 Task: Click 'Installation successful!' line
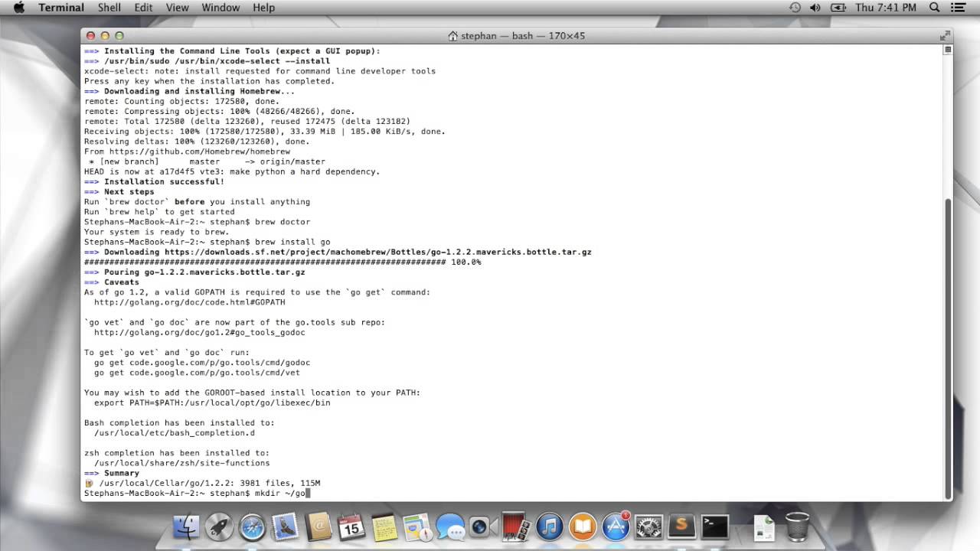tap(154, 181)
